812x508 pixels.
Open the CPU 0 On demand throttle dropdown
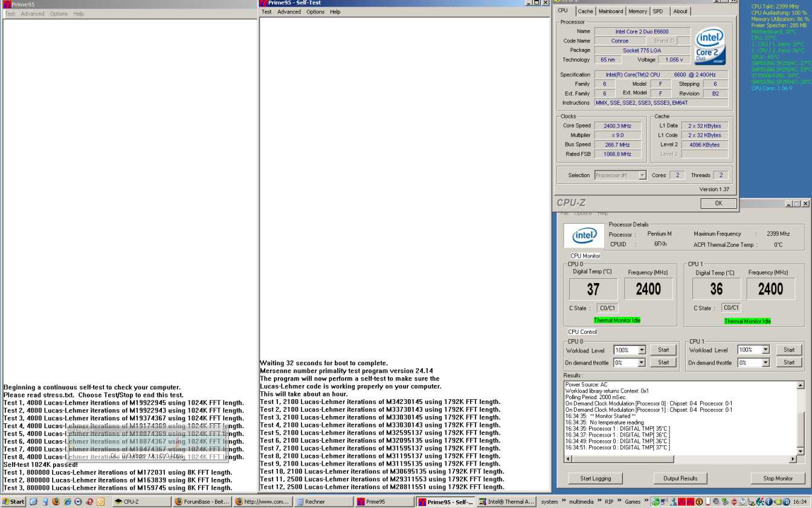(642, 363)
